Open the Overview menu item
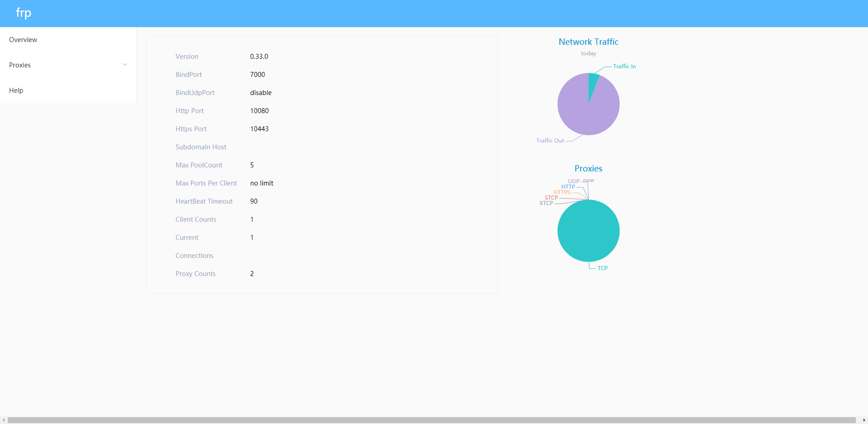The width and height of the screenshot is (868, 424). tap(68, 40)
